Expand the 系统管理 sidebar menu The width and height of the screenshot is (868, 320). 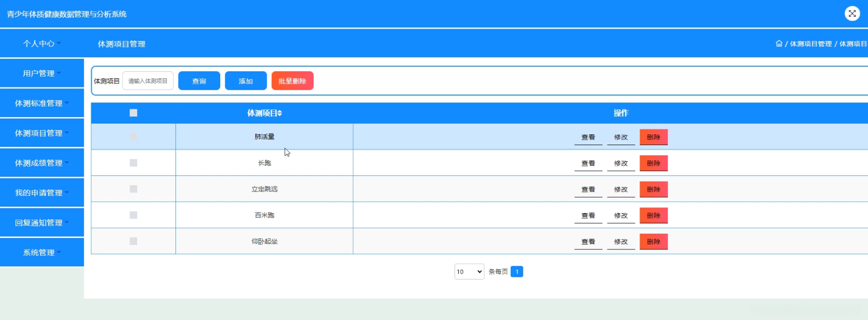tap(42, 253)
